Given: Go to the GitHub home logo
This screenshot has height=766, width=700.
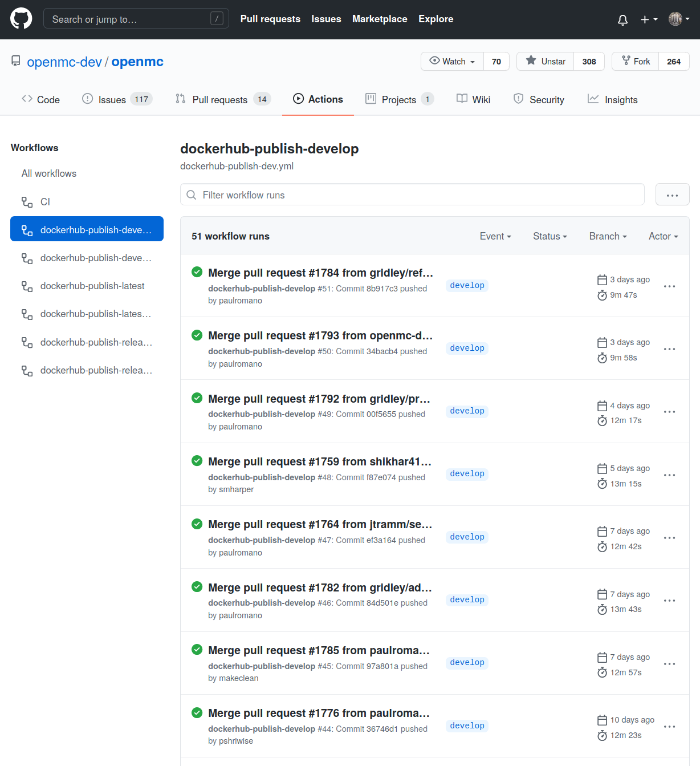Looking at the screenshot, I should point(21,19).
